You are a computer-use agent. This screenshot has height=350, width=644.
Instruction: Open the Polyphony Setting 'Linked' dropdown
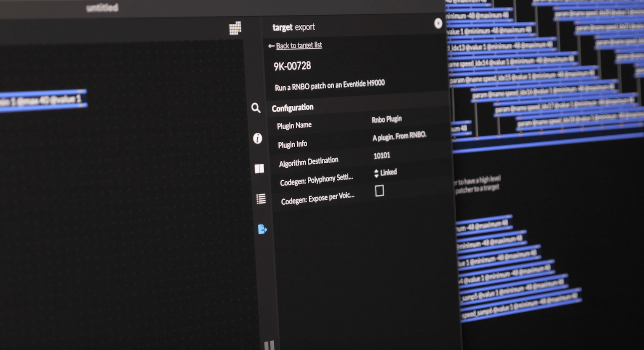(x=385, y=172)
